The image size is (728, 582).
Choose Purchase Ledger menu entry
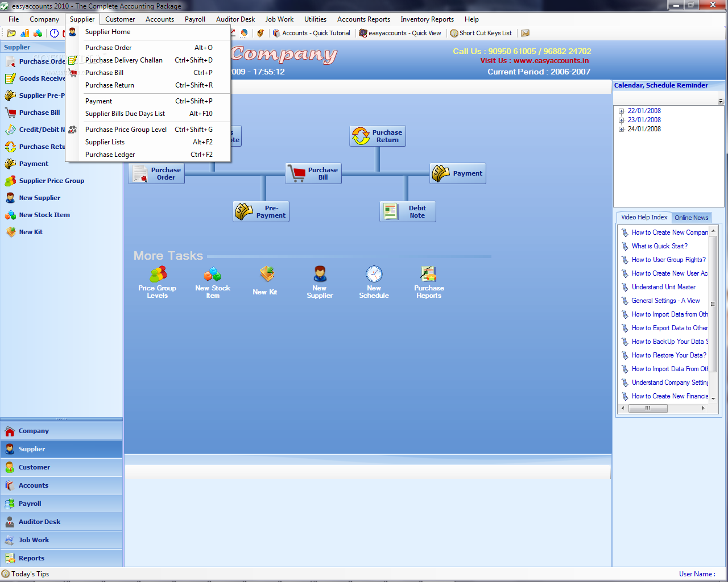coord(148,155)
